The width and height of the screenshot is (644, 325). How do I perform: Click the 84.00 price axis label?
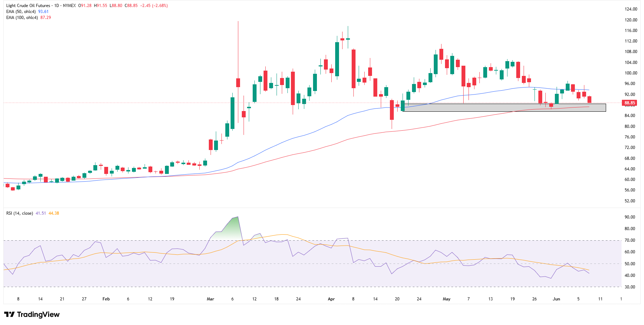tap(630, 116)
